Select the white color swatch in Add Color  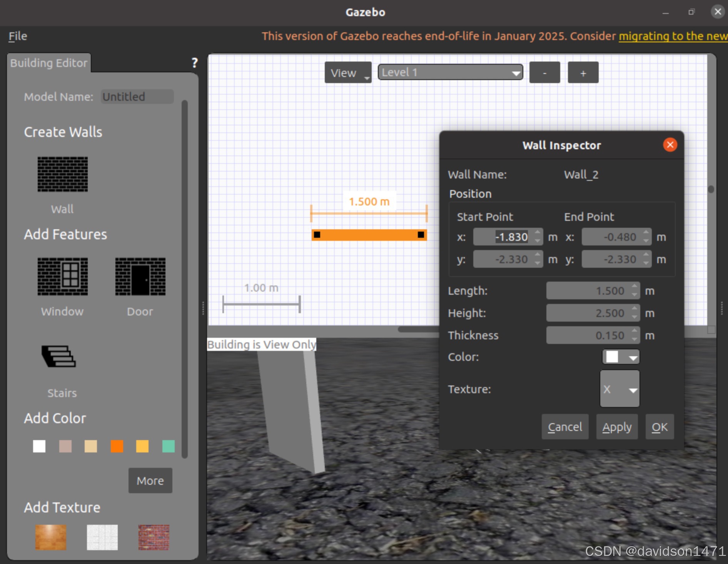pos(39,446)
